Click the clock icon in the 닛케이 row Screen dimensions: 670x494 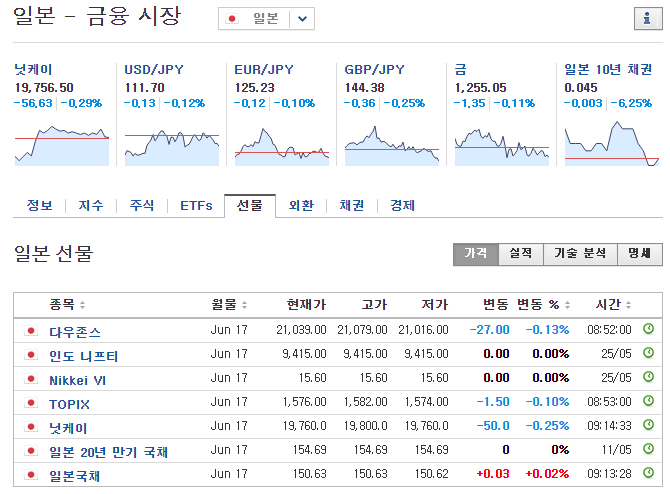pyautogui.click(x=648, y=427)
